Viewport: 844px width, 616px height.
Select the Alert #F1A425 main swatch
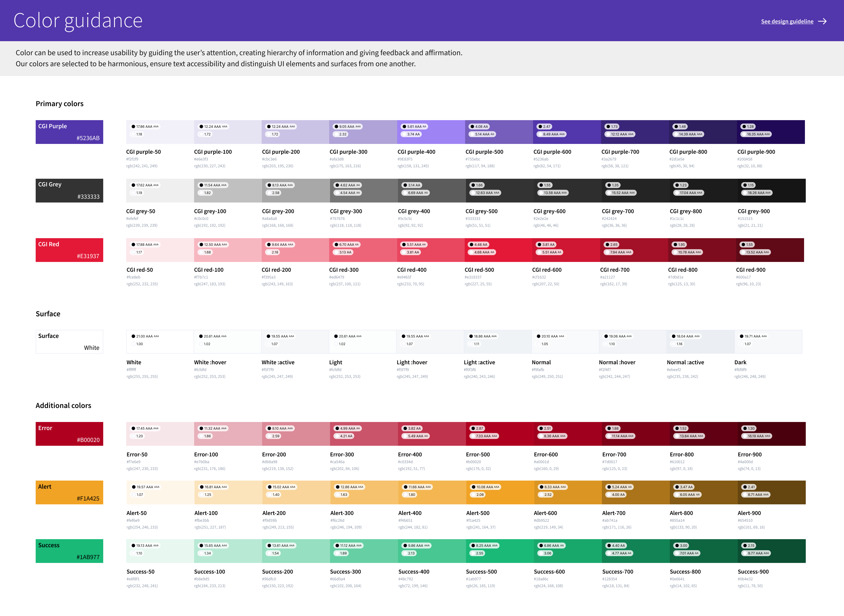click(x=69, y=492)
